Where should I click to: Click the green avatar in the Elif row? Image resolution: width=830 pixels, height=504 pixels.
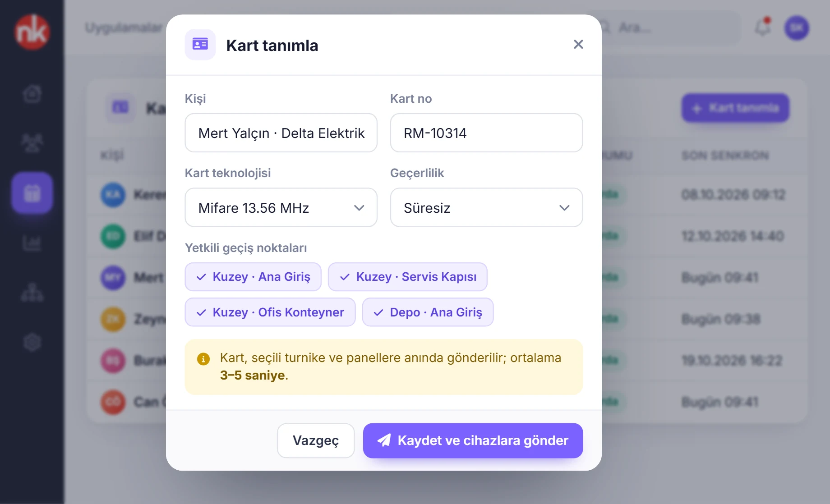click(x=113, y=236)
